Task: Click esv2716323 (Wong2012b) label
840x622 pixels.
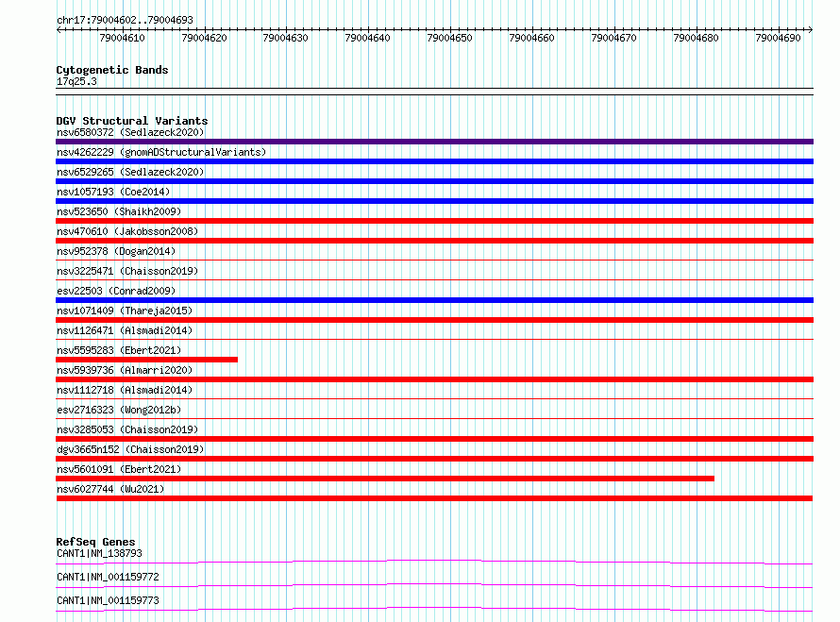Action: [119, 410]
